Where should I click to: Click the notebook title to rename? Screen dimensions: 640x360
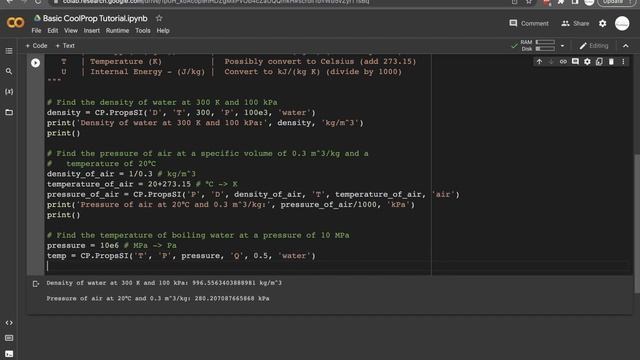pyautogui.click(x=95, y=18)
